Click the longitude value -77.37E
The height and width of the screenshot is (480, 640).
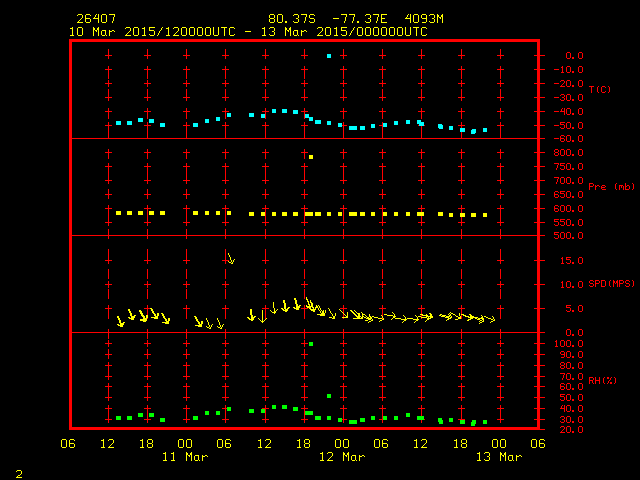pyautogui.click(x=360, y=19)
